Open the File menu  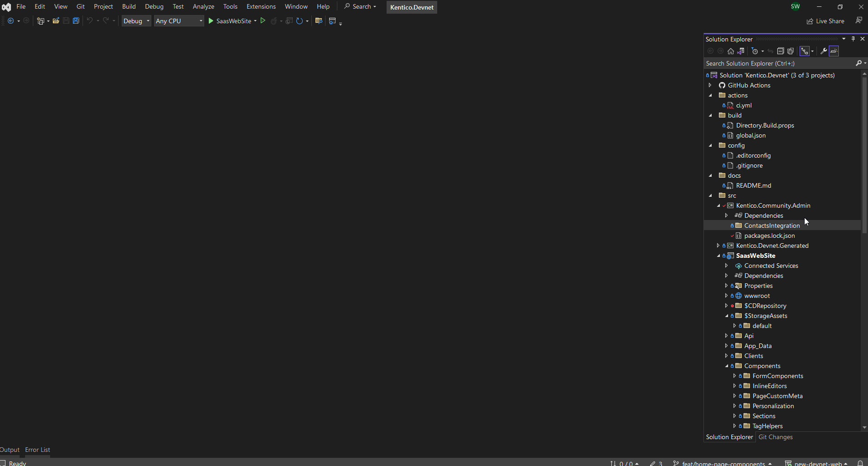tap(21, 6)
